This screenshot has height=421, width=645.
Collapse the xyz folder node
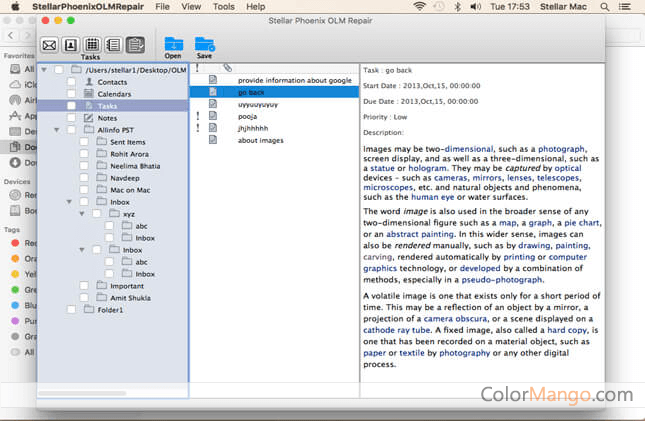coord(81,214)
